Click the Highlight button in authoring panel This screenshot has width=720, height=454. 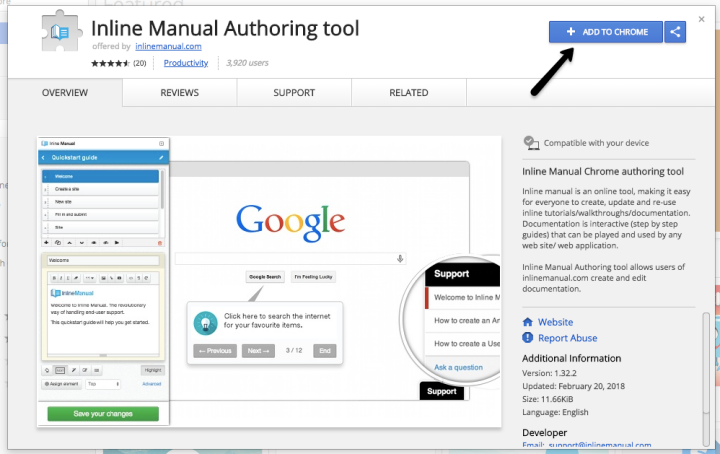[x=152, y=370]
